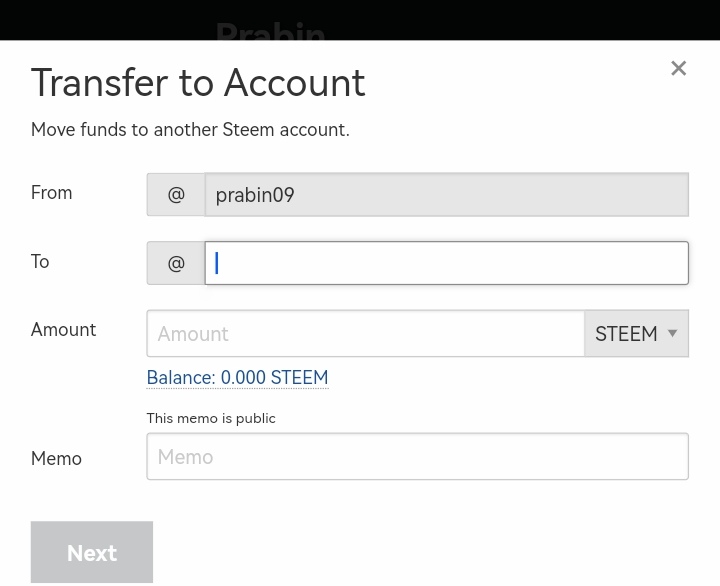The width and height of the screenshot is (720, 586).
Task: Use the Balance: 0.000 STEEM link
Action: [237, 377]
